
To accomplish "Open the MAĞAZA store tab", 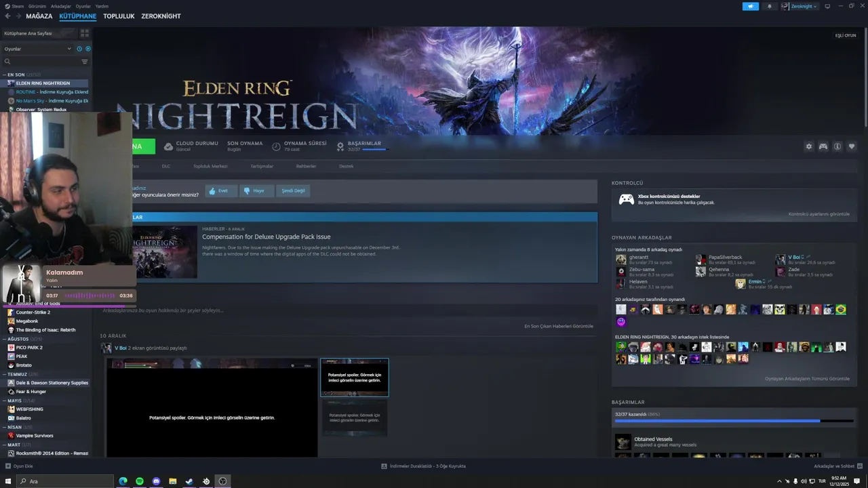I will pos(39,16).
